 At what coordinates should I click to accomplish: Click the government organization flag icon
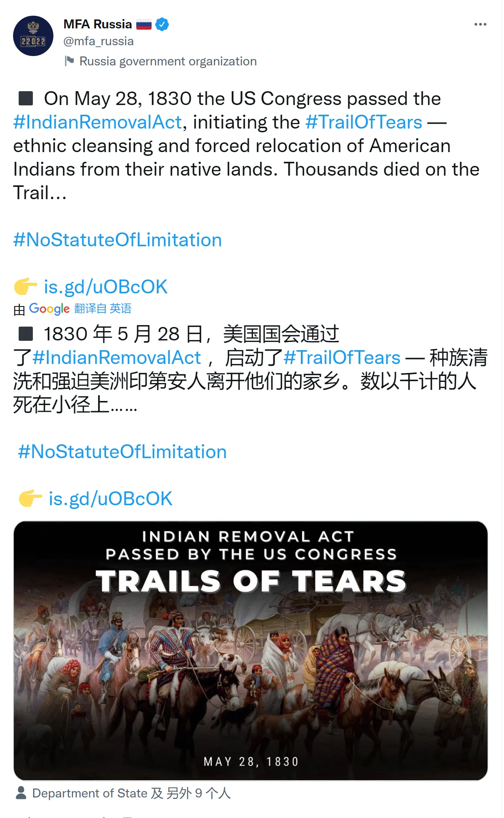[x=69, y=61]
